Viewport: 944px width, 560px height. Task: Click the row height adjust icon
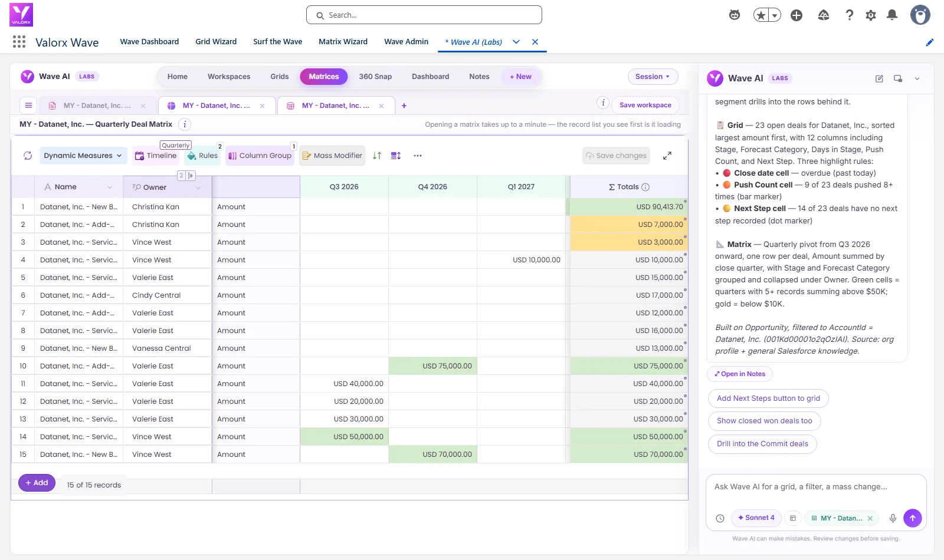(396, 156)
